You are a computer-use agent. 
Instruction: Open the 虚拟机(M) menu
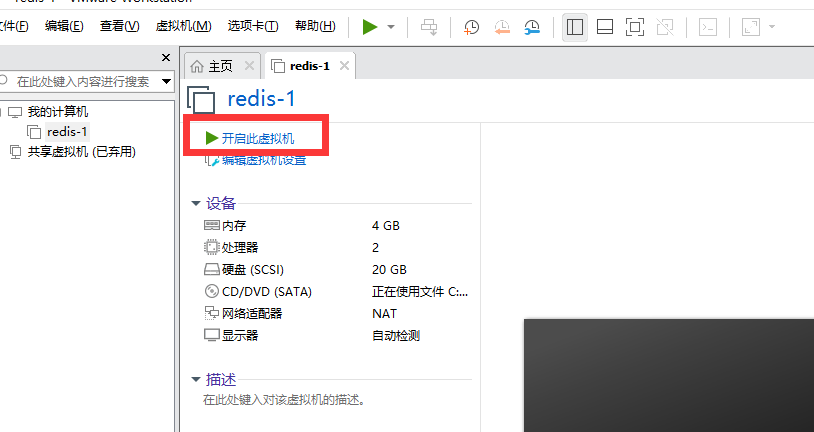point(183,26)
